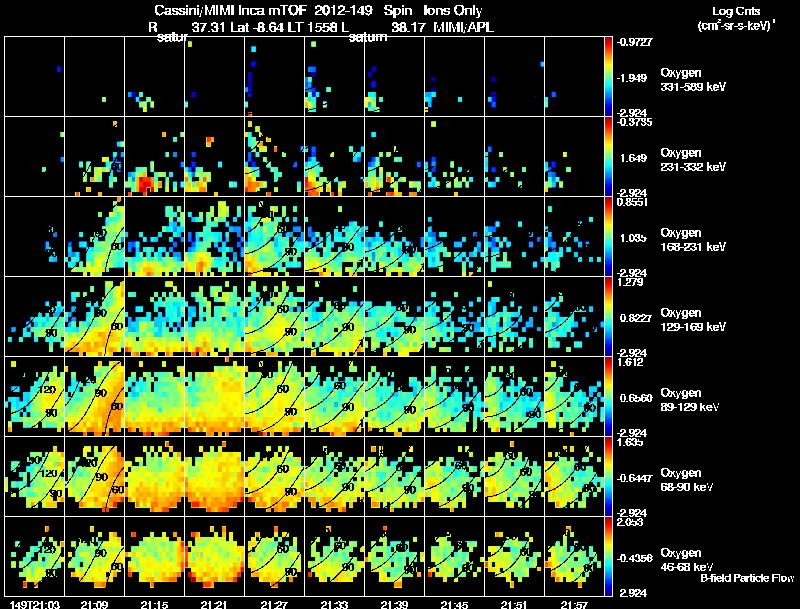Click the Oxygen 68-90 keV row label

(x=687, y=480)
